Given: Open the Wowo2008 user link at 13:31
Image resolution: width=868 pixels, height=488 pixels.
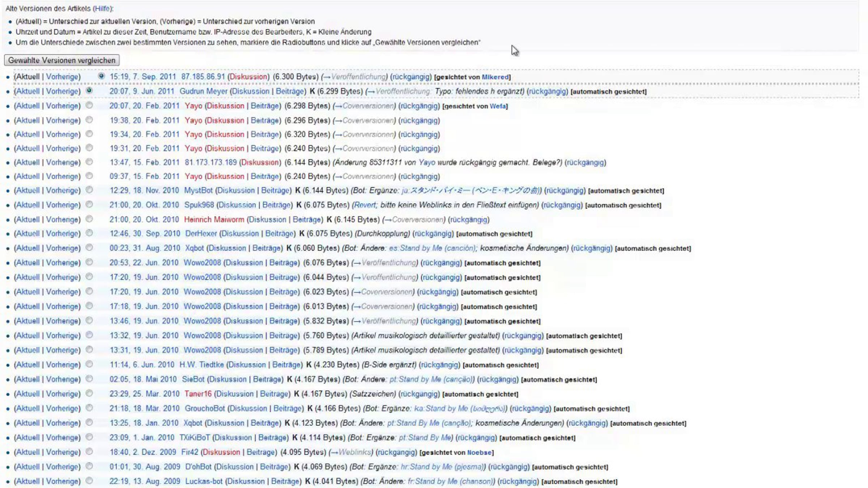Looking at the screenshot, I should [202, 350].
